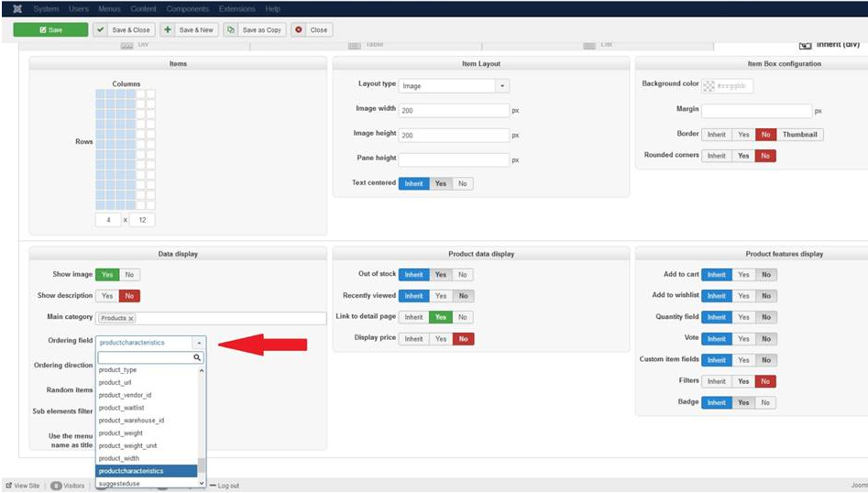Screen dimensions: 868x493
Task: Open the Components menu
Action: pyautogui.click(x=188, y=9)
